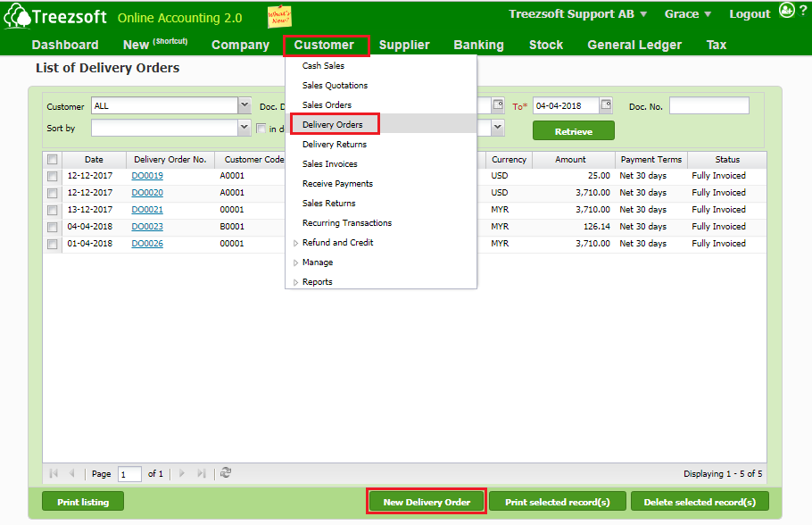This screenshot has width=812, height=525.
Task: Select the checkbox for order DO0019
Action: click(53, 176)
